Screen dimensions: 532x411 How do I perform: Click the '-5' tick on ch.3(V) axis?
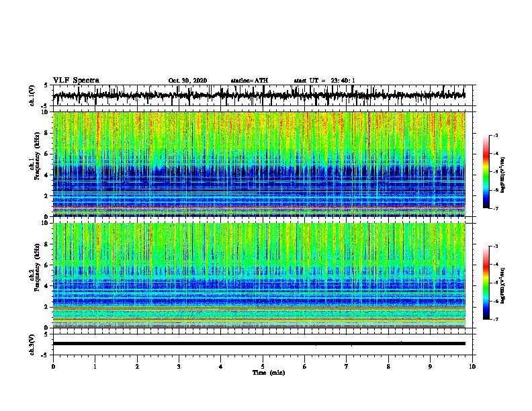tap(45, 355)
